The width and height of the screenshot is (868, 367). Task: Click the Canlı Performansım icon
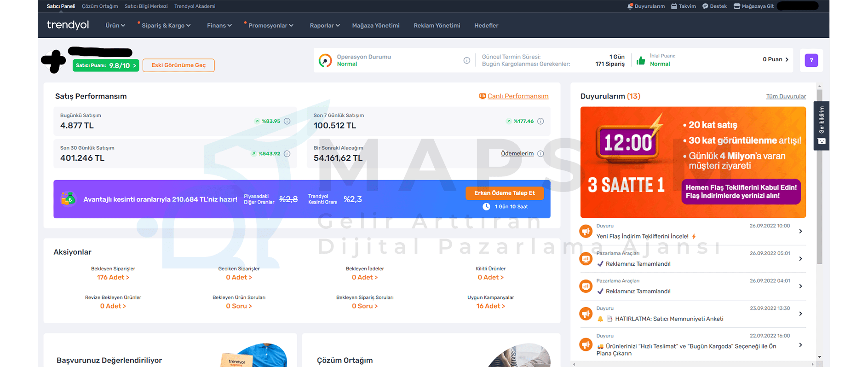pos(482,96)
